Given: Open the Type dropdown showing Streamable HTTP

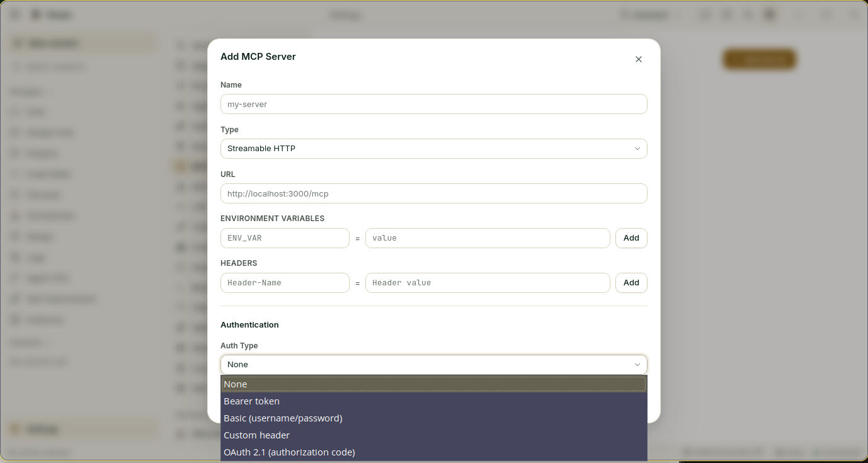Looking at the screenshot, I should tap(433, 149).
